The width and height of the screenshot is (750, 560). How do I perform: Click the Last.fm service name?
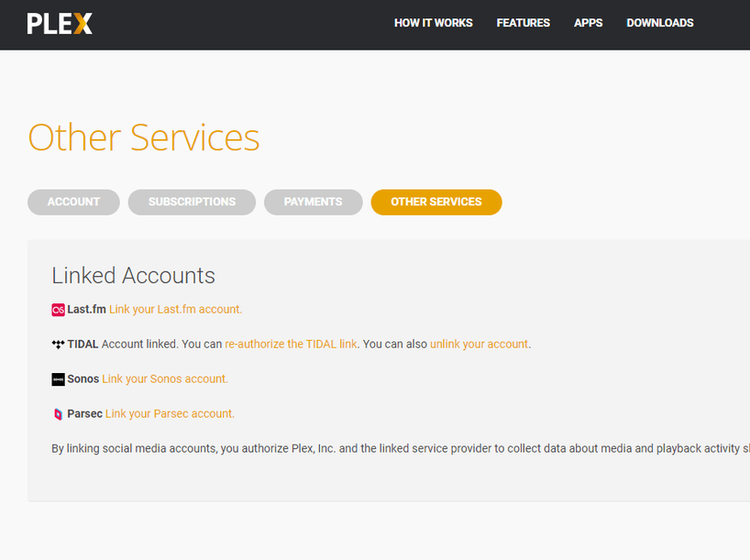(x=86, y=310)
